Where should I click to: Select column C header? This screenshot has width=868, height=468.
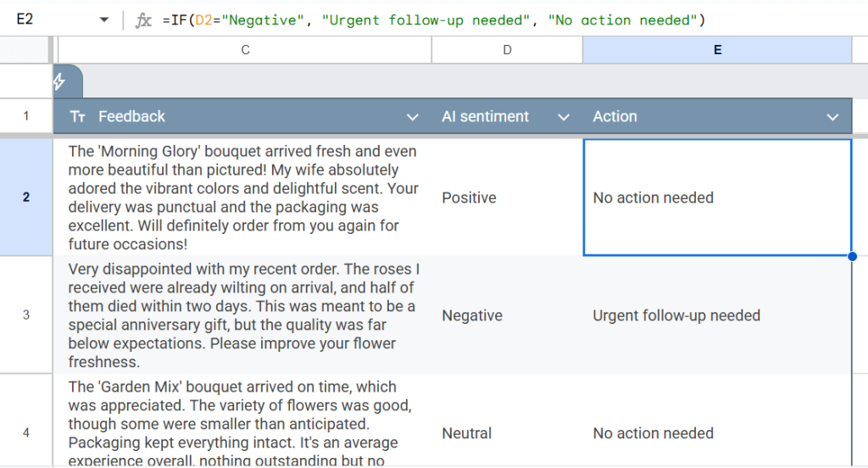coord(245,50)
